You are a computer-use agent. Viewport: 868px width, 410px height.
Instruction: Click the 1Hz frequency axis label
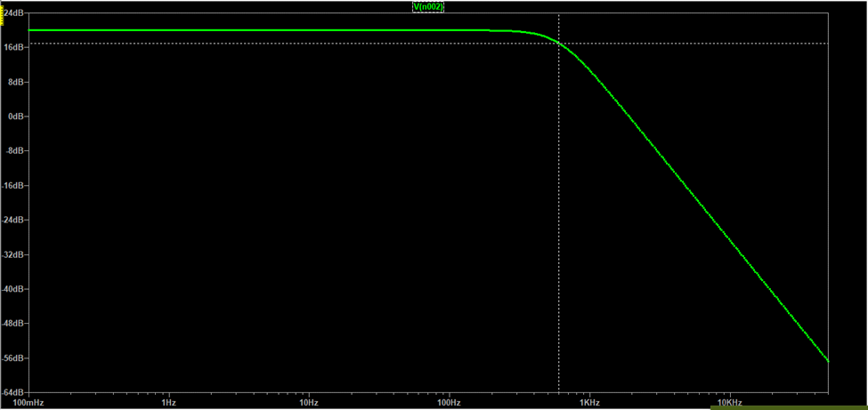(168, 403)
